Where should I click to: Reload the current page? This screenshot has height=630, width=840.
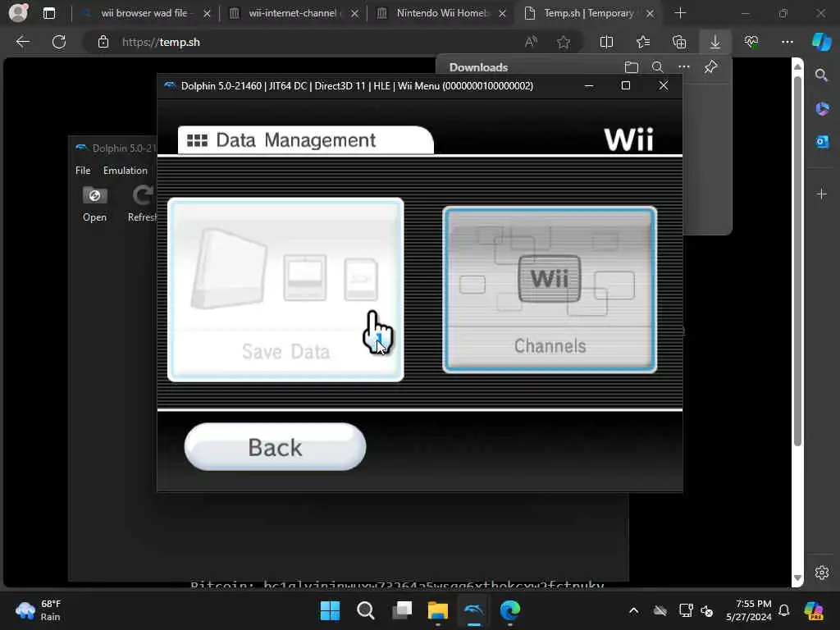[x=59, y=42]
